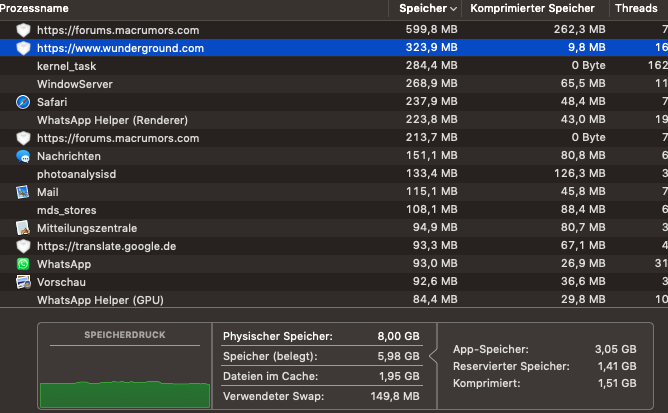
Task: Click the 9,8 MB compressed value
Action: [x=587, y=47]
